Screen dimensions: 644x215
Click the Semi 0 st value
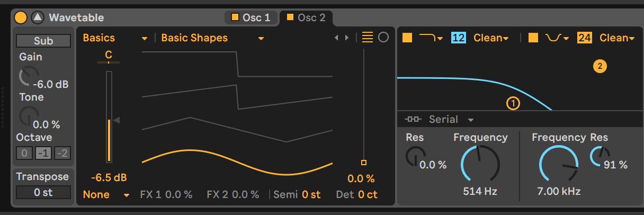pyautogui.click(x=311, y=194)
